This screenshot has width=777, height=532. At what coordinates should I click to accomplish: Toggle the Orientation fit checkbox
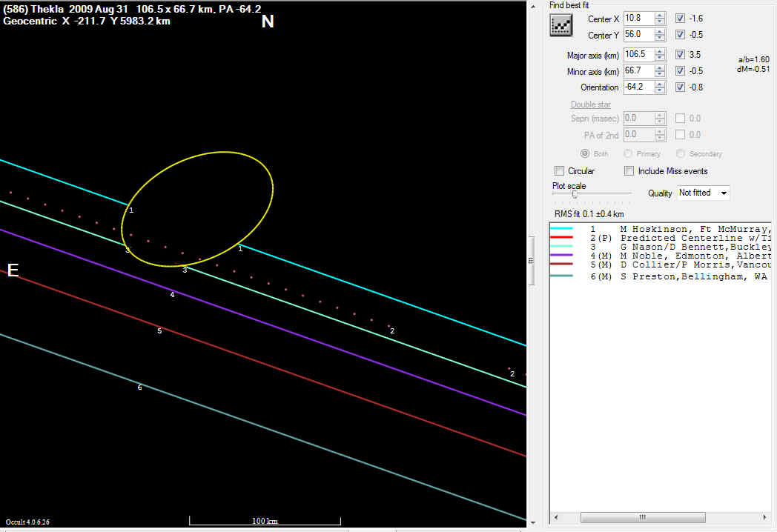(x=681, y=87)
